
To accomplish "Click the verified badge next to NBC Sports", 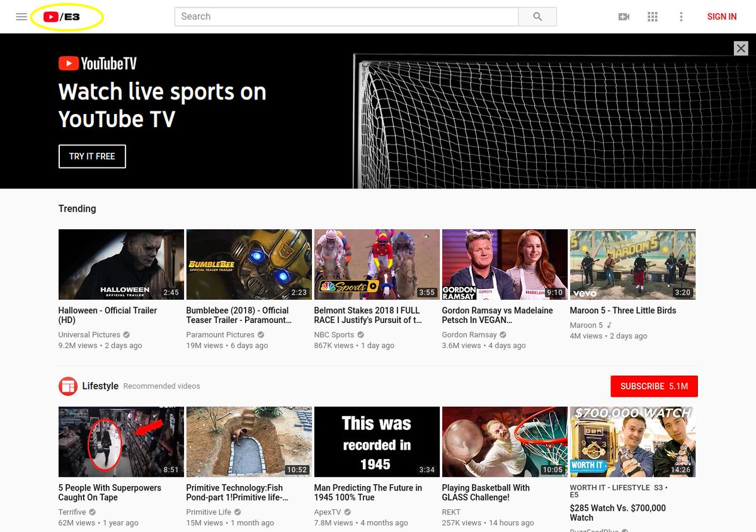I will (361, 335).
